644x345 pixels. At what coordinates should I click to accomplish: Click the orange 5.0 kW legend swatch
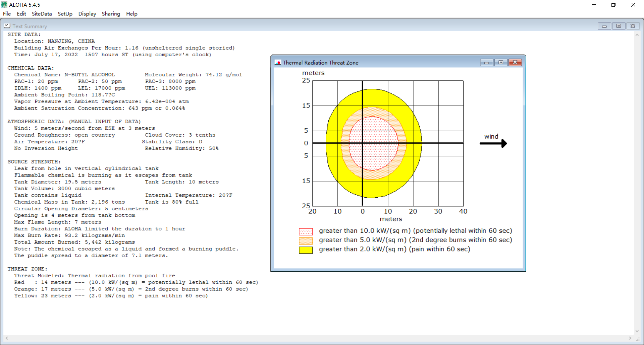[306, 240]
